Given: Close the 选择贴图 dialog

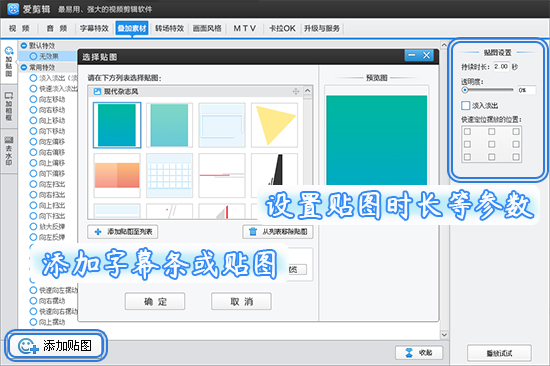Looking at the screenshot, I should (x=426, y=55).
